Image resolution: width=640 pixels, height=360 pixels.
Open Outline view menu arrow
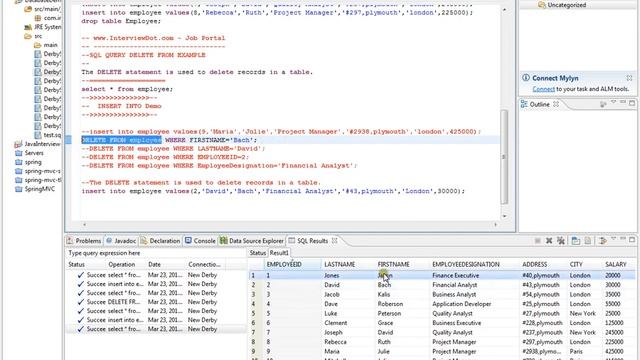pos(613,103)
